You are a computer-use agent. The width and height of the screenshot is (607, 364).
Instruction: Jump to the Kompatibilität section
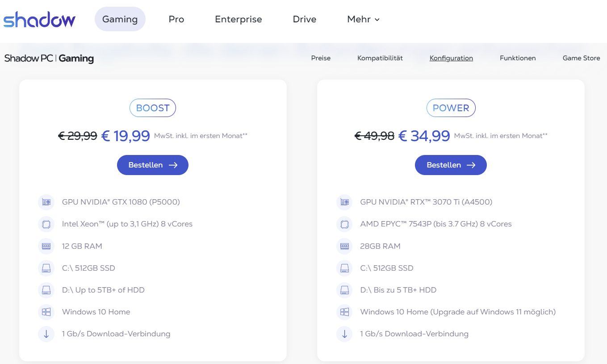coord(380,58)
